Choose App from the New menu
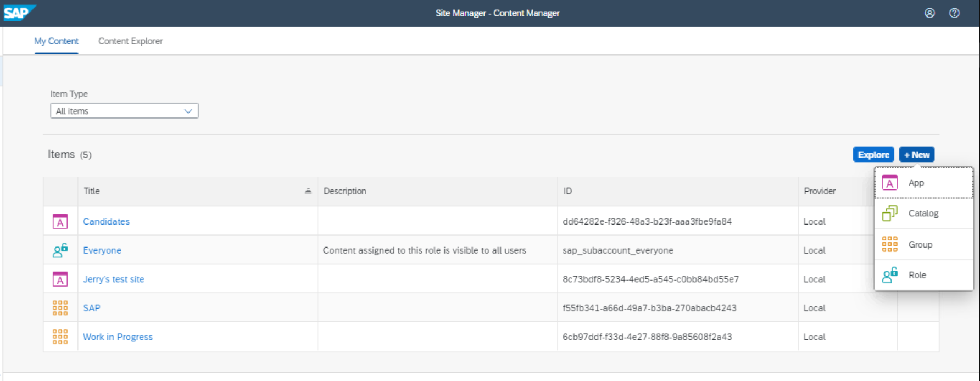Screen dimensions: 980x381 pyautogui.click(x=924, y=183)
